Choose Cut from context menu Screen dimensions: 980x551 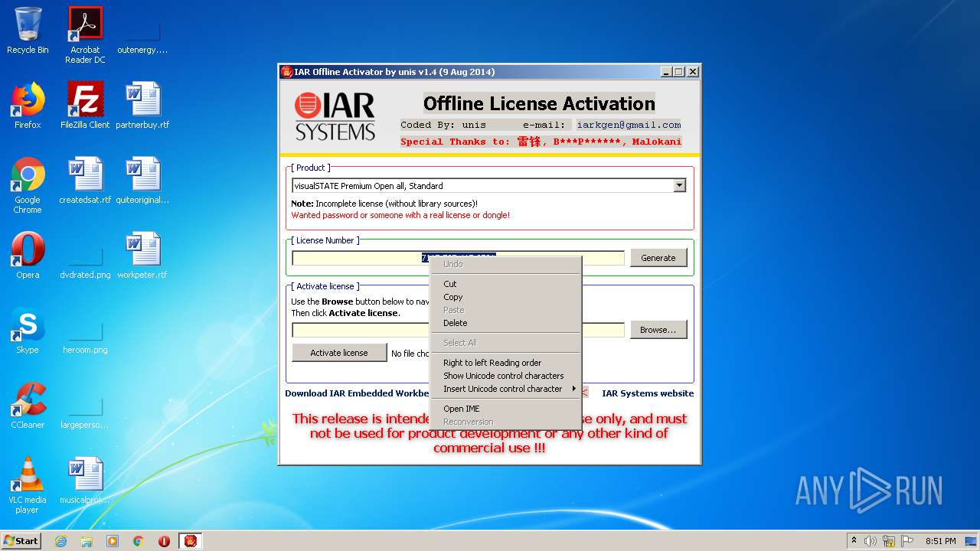click(x=505, y=284)
